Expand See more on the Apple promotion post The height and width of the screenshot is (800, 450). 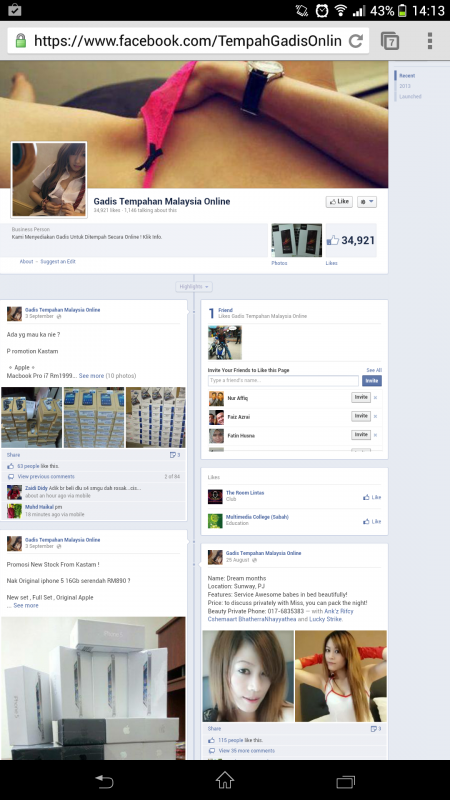(x=91, y=376)
